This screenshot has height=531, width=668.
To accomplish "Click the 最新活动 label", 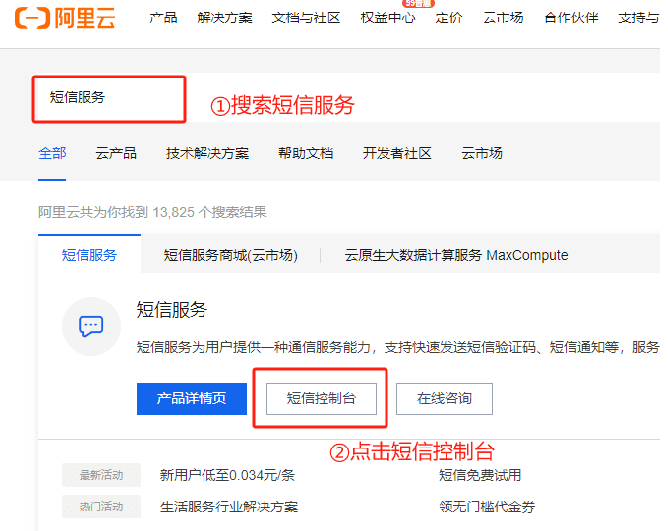I will [101, 475].
